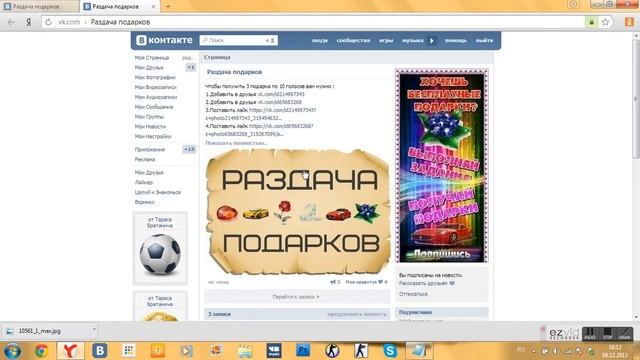
Task: Open 'Мои Аудиозаписи' in the sidebar
Action: [156, 97]
